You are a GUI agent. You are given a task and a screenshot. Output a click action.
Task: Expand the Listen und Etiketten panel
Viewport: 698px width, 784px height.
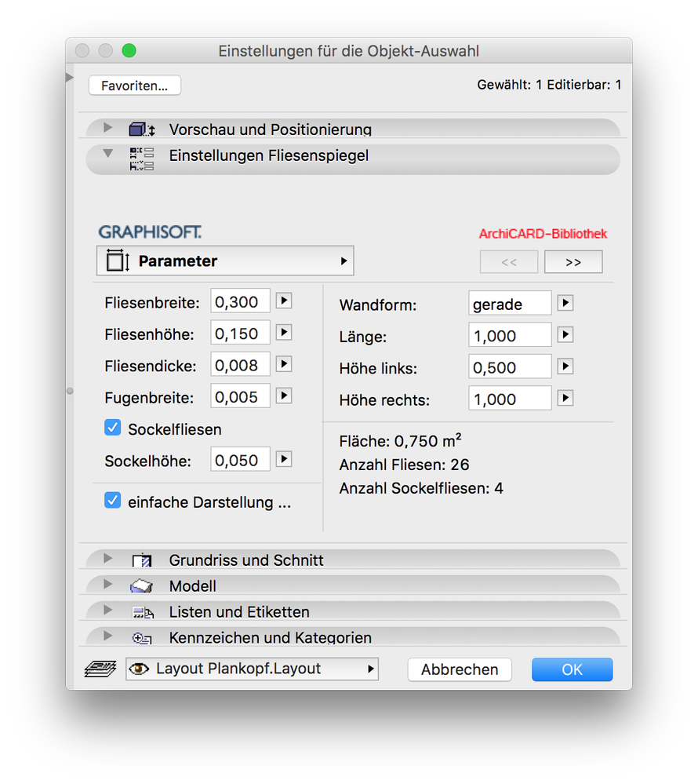tap(107, 610)
